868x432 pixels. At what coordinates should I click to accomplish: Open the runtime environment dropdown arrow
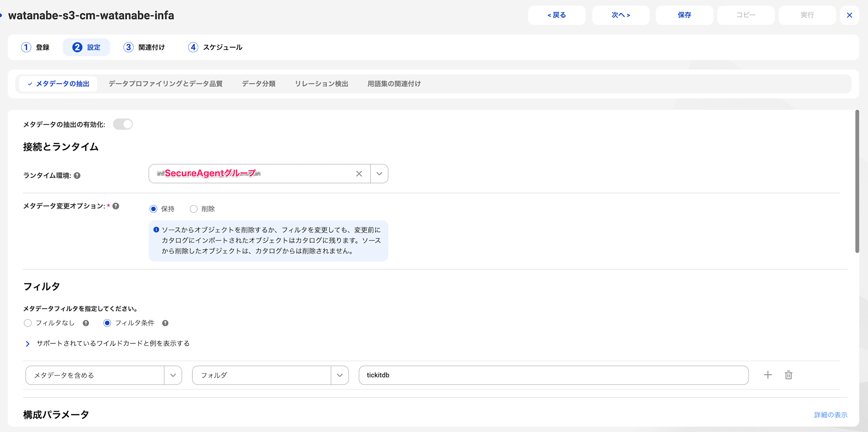click(379, 173)
